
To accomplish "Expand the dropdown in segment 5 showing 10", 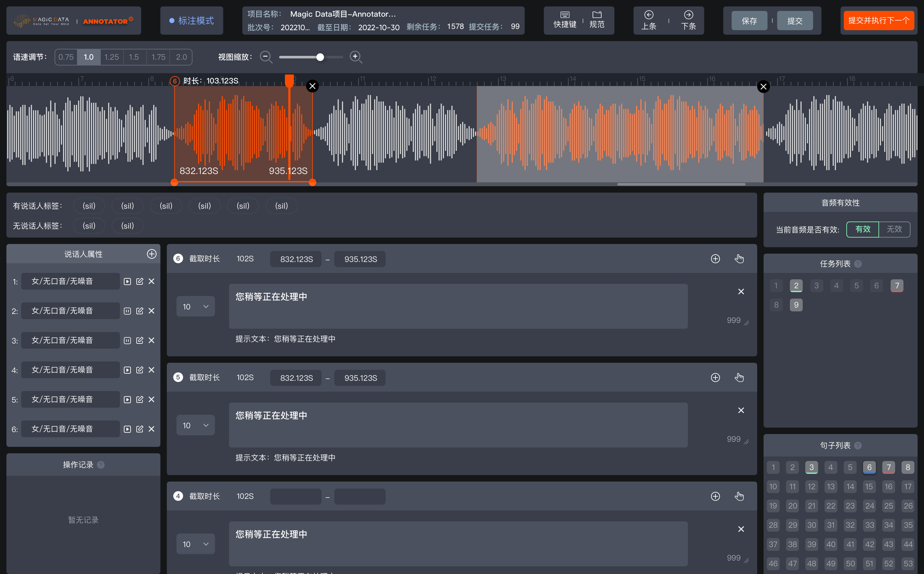I will (195, 425).
